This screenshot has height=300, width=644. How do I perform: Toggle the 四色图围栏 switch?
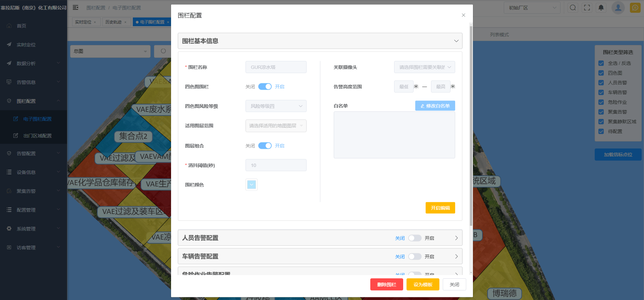[265, 87]
